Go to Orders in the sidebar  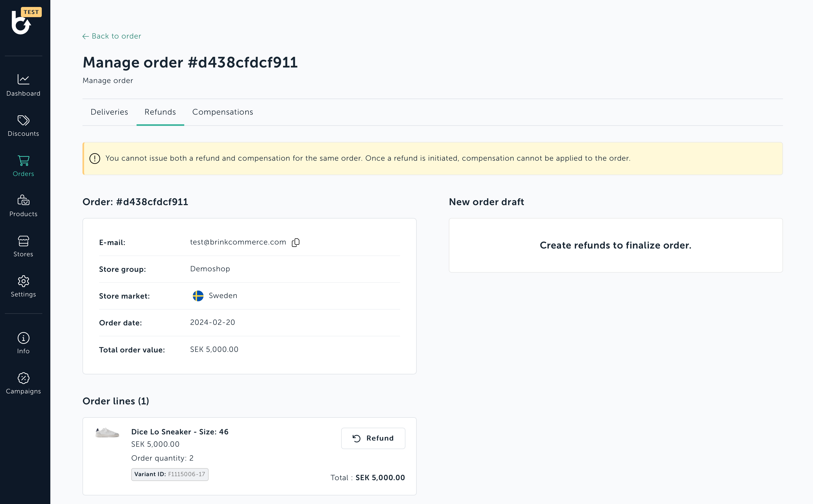point(23,166)
